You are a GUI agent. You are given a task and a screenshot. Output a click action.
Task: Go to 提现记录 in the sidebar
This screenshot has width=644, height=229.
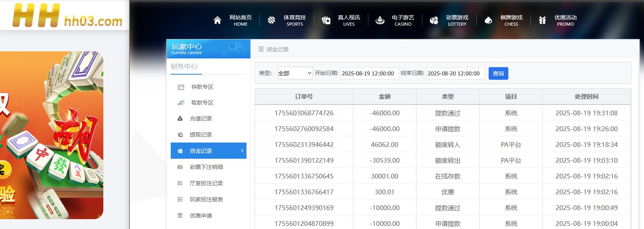pos(201,135)
